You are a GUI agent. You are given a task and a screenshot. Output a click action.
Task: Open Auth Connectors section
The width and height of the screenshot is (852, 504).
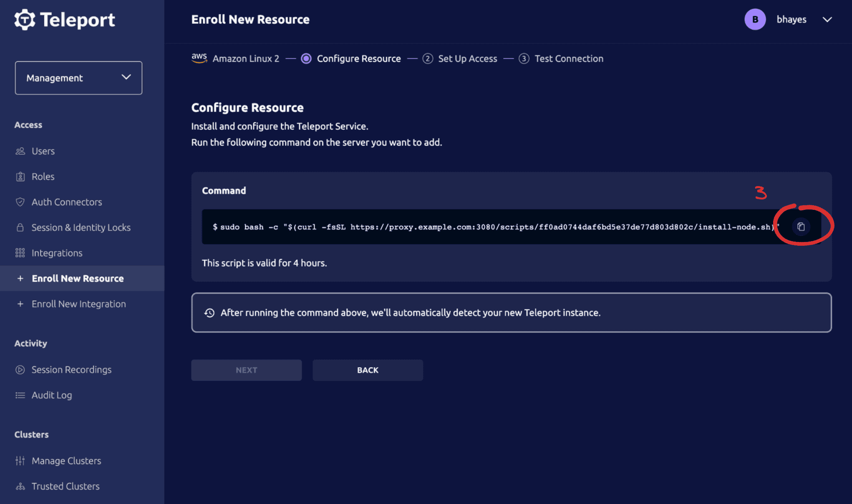67,202
